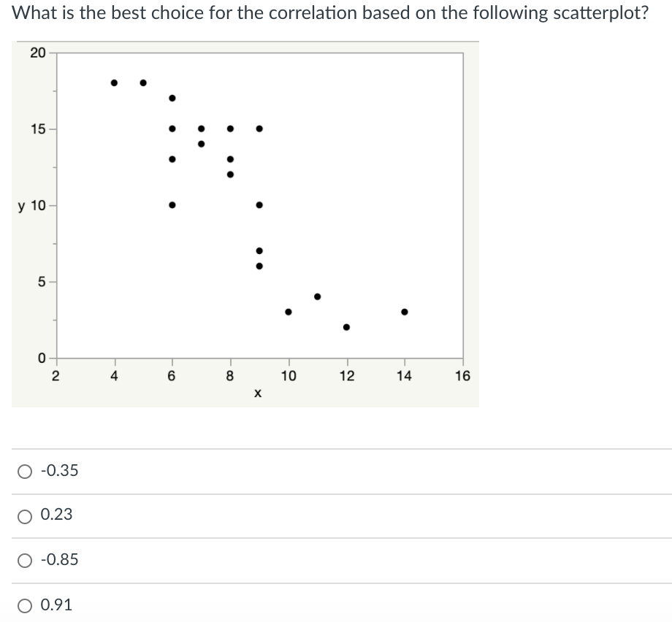
Task: Click the data point at x=14
Action: click(405, 312)
